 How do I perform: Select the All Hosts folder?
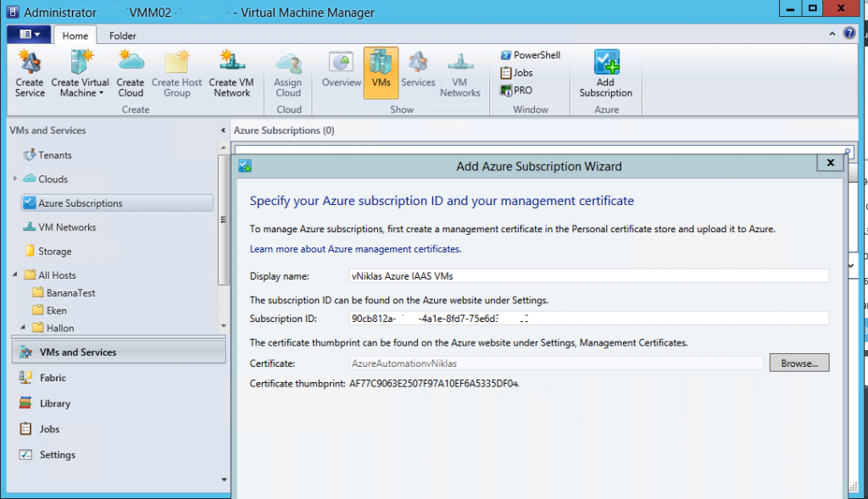(x=57, y=275)
